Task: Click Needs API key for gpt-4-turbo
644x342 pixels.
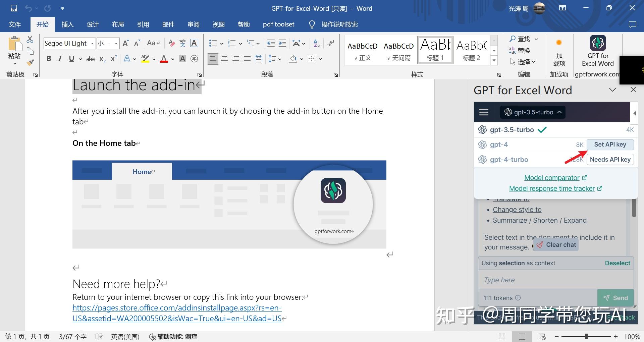Action: (x=610, y=160)
